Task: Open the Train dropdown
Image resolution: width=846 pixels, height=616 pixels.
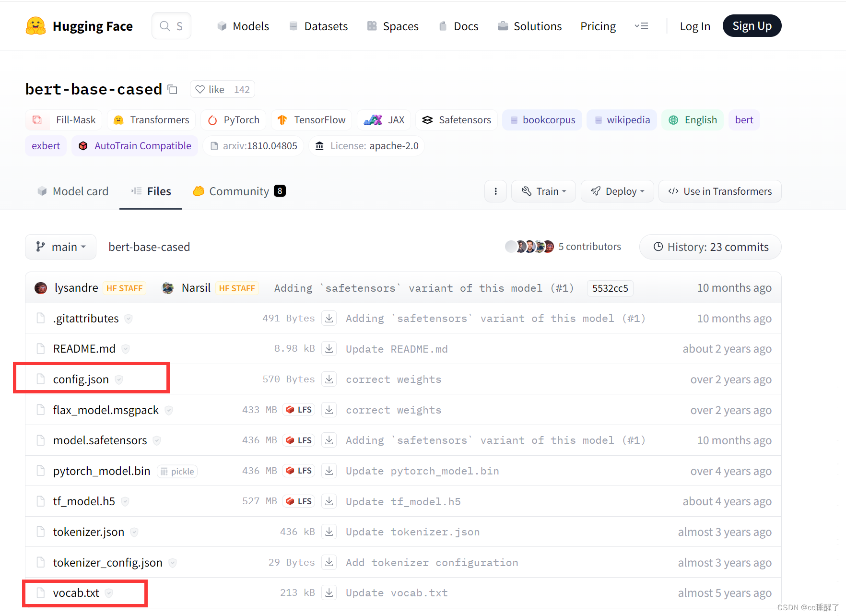Action: click(x=543, y=191)
